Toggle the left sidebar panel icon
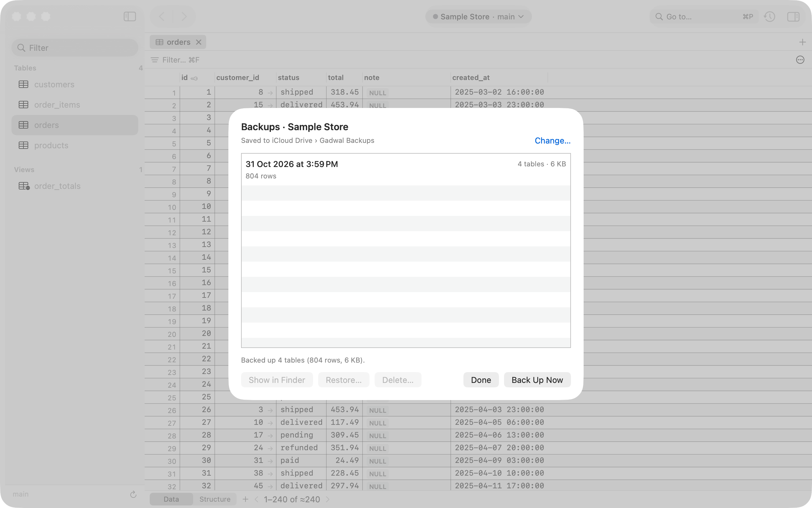 click(129, 17)
